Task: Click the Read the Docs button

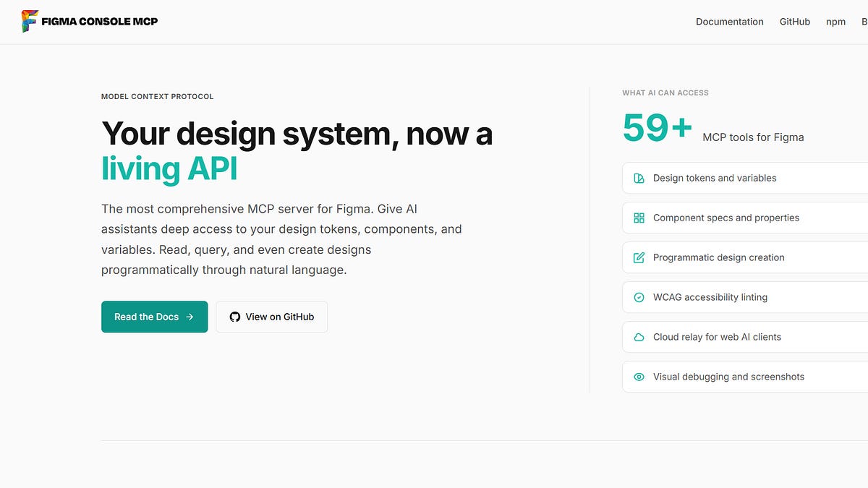Action: (154, 317)
